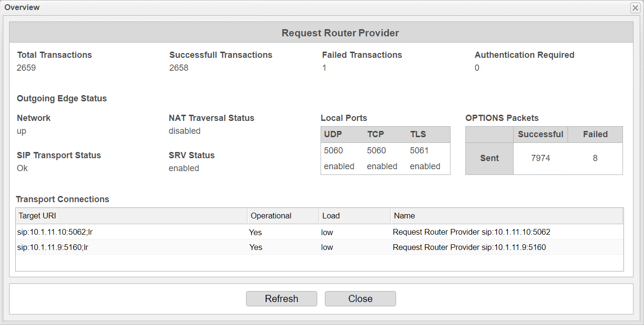Click the Close button
The image size is (644, 325).
pos(360,299)
